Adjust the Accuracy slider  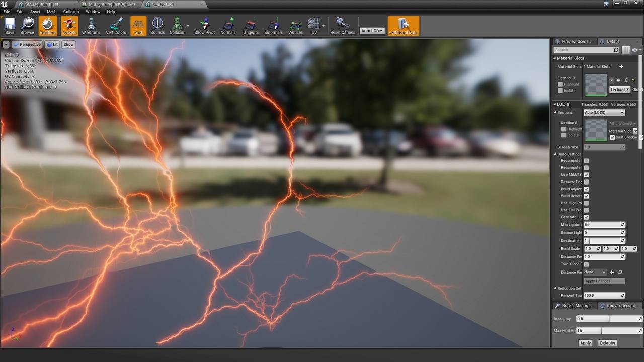click(x=609, y=319)
